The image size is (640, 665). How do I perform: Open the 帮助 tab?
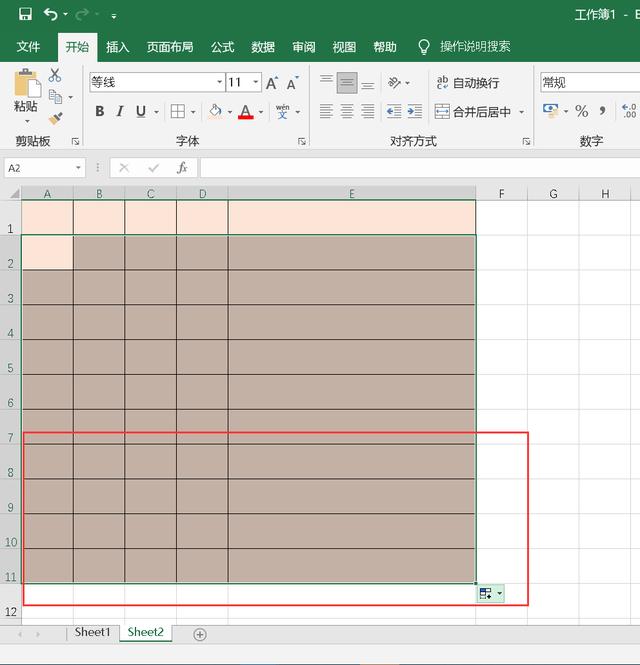[x=385, y=47]
